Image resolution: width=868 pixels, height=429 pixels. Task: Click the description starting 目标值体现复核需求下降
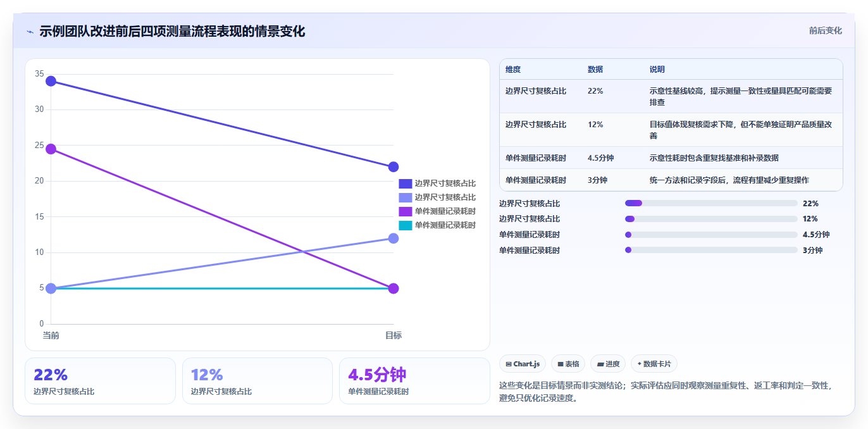coord(741,130)
